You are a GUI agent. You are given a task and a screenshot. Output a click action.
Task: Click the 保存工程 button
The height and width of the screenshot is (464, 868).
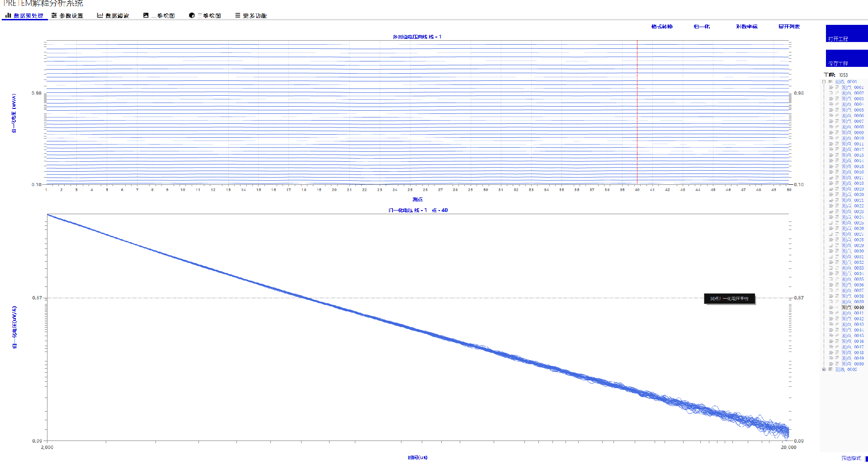[846, 59]
